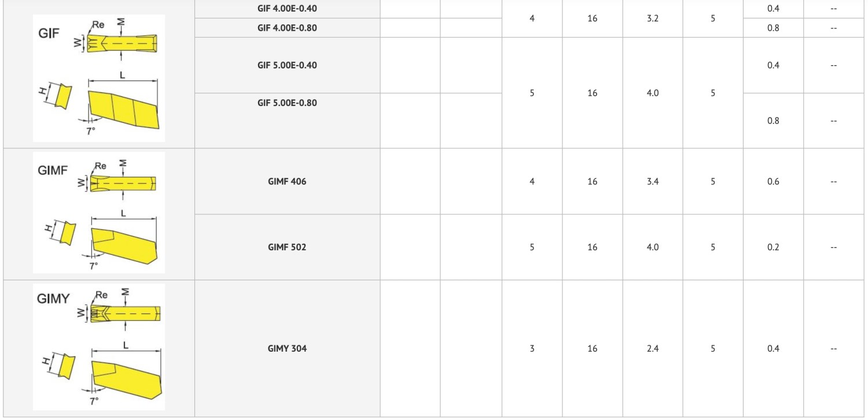Click the 0.6 radius value for GIMF 406

[x=773, y=181]
